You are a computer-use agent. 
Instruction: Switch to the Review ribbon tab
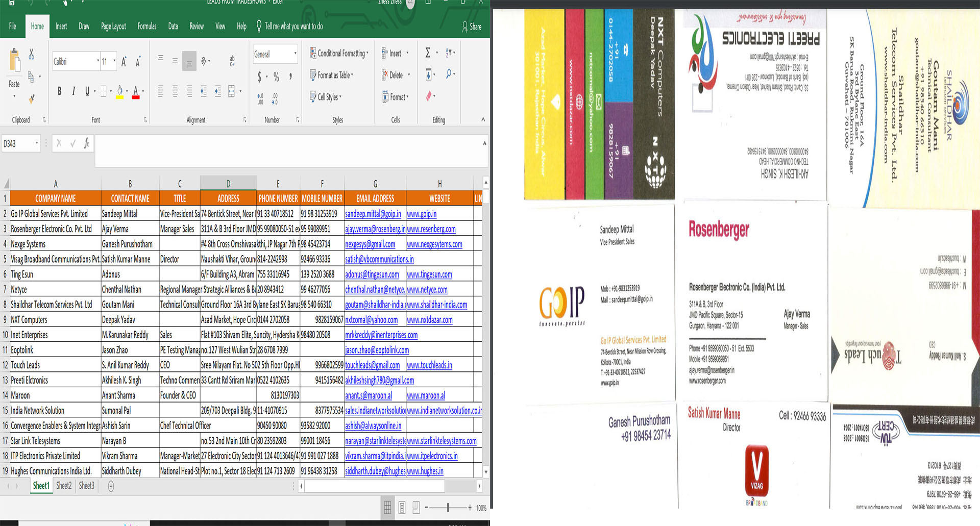pyautogui.click(x=197, y=27)
